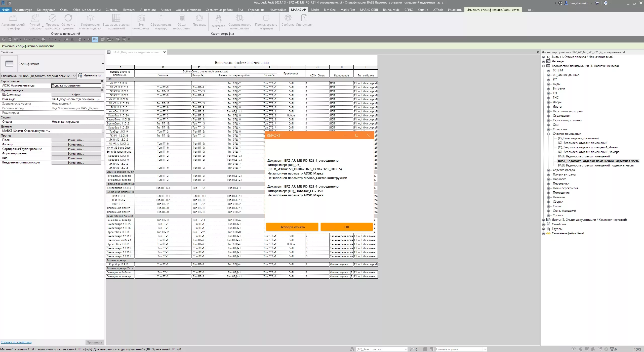The image size is (644, 352).
Task: Switch to the Аннотации ribbon tab
Action: pos(148,10)
